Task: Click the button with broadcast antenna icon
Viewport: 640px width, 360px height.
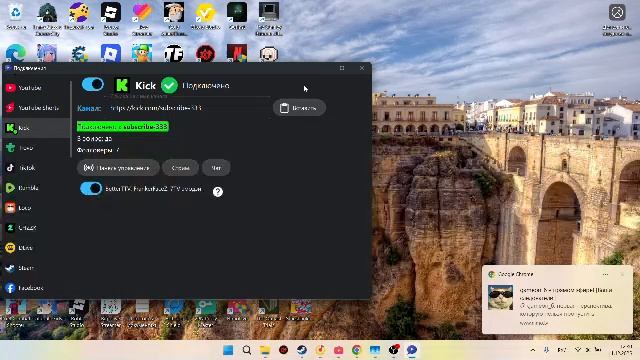Action: tap(118, 168)
